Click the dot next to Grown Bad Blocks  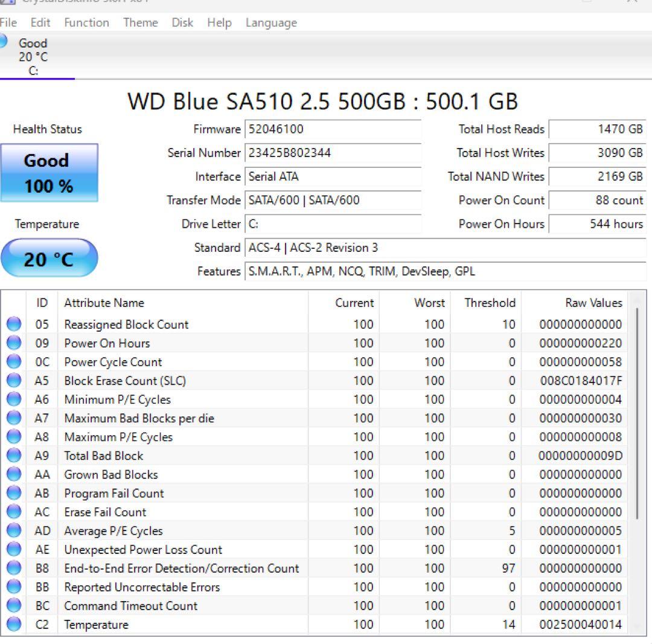13,474
